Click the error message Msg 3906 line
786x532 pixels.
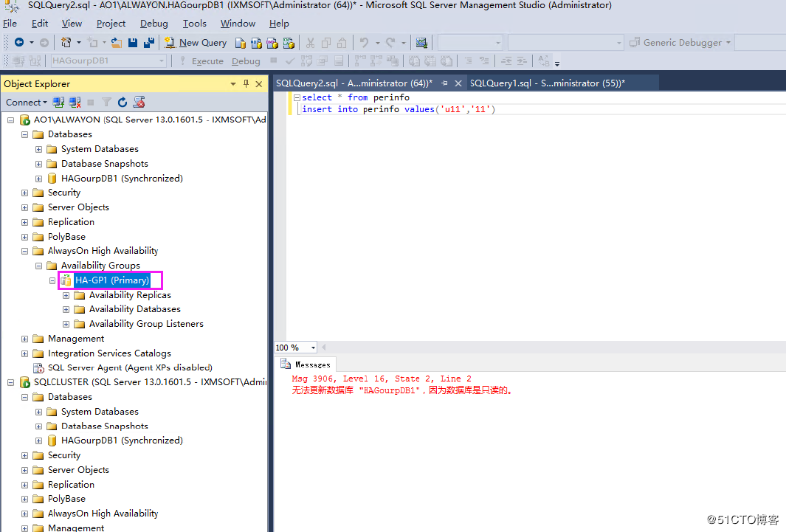point(382,379)
